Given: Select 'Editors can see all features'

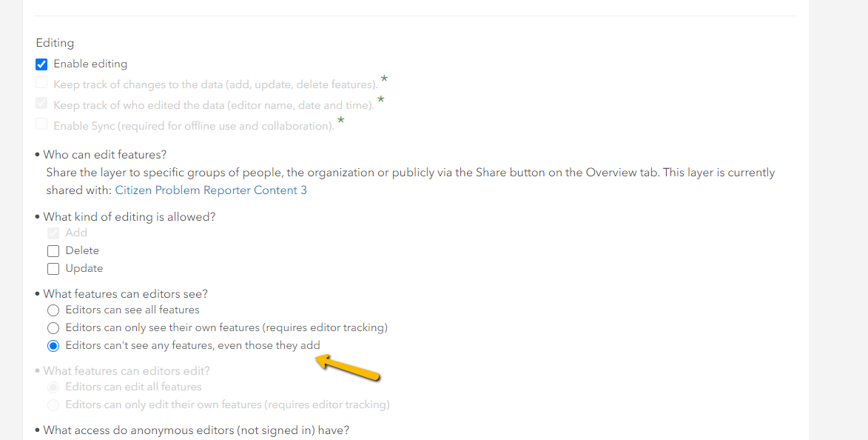Looking at the screenshot, I should (x=53, y=310).
